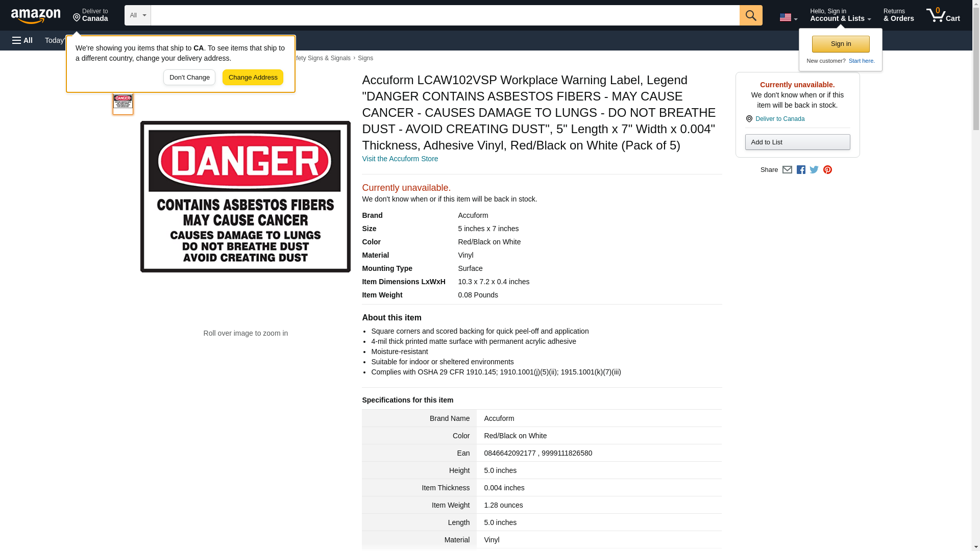Click the search magnifier button
The image size is (980, 551).
click(x=750, y=15)
